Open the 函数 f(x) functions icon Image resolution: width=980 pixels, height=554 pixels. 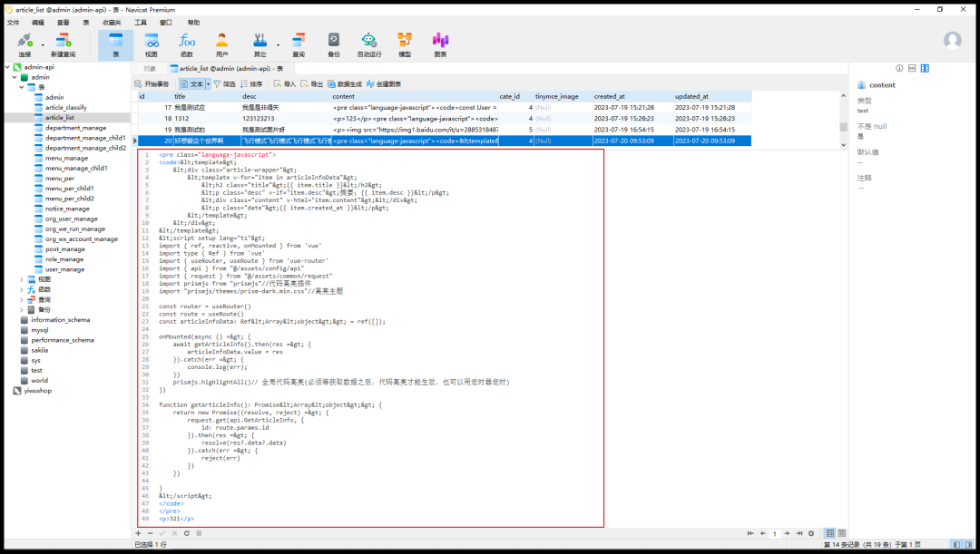(x=187, y=45)
